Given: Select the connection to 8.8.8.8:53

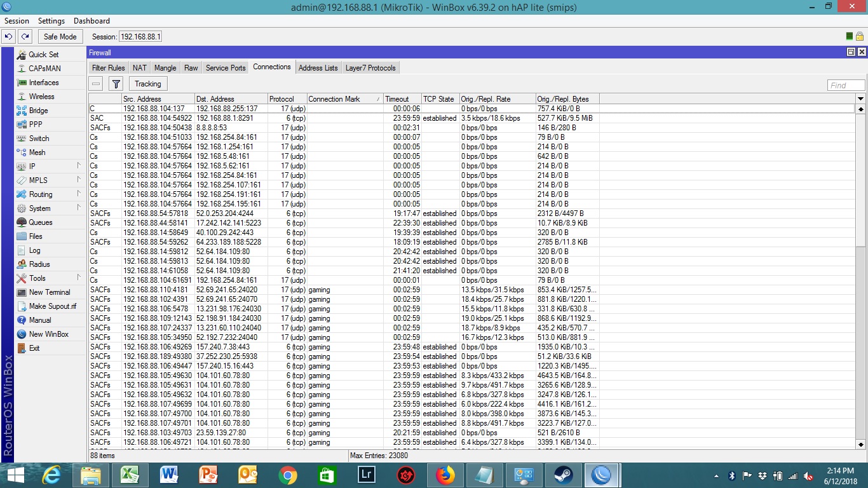Looking at the screenshot, I should [471, 128].
